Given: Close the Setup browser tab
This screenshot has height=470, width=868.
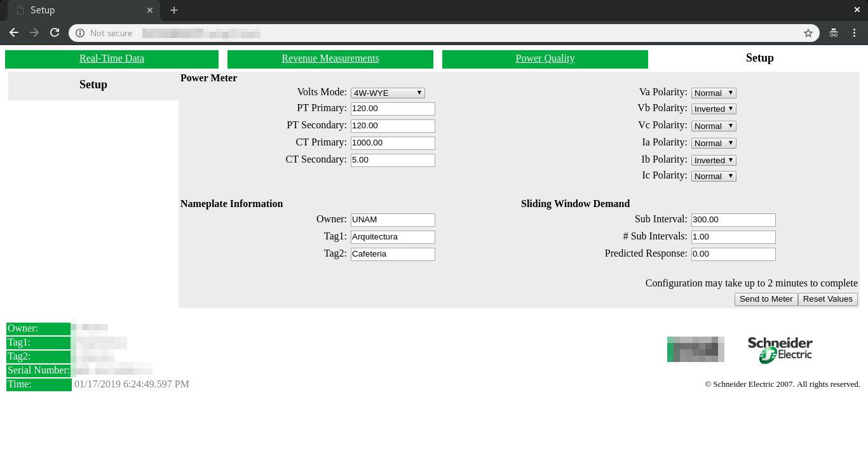Looking at the screenshot, I should coord(150,10).
